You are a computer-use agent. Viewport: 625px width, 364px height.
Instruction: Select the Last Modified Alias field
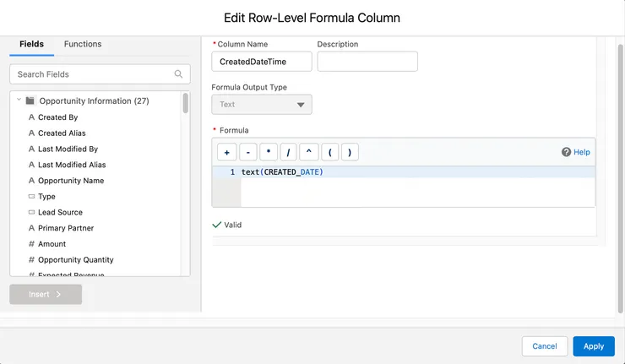point(72,165)
